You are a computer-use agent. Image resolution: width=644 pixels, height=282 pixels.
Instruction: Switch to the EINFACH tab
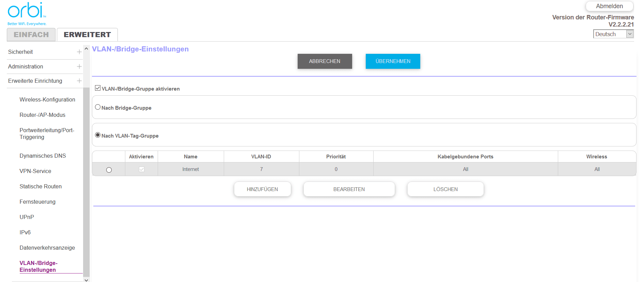[x=31, y=35]
